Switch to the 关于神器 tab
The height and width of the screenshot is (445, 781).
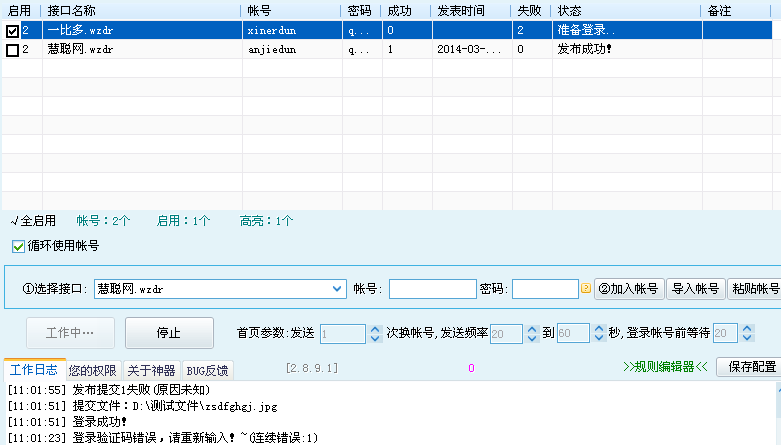point(151,371)
